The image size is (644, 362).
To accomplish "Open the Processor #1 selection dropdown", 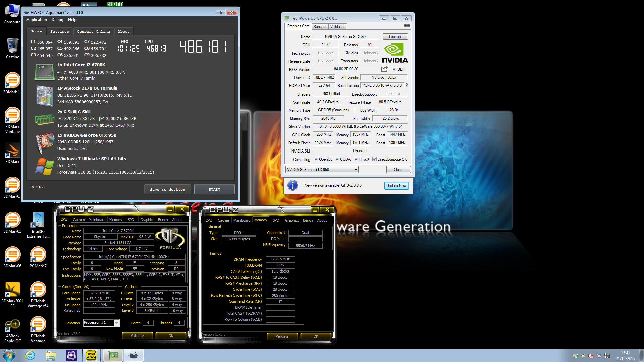I will pyautogui.click(x=101, y=323).
